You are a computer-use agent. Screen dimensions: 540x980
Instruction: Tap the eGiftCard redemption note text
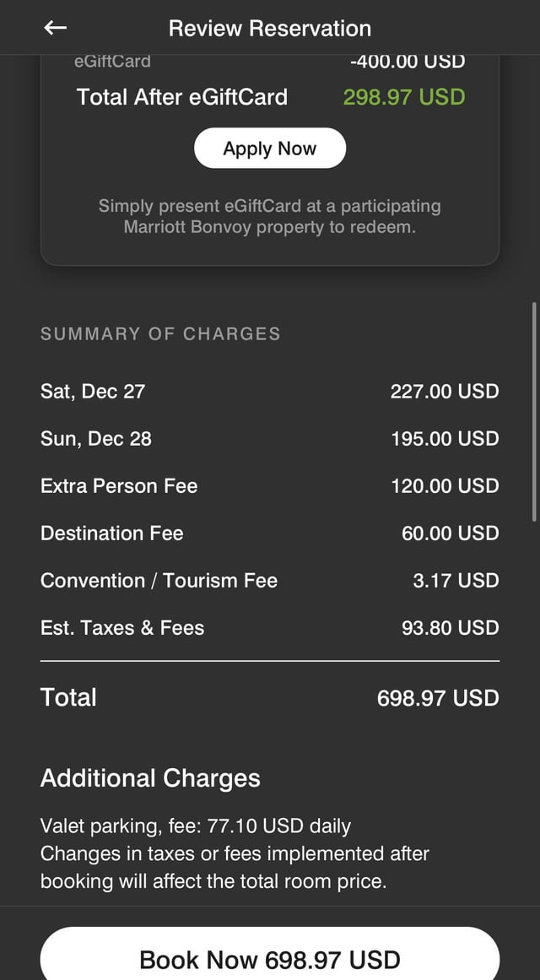[x=270, y=216]
